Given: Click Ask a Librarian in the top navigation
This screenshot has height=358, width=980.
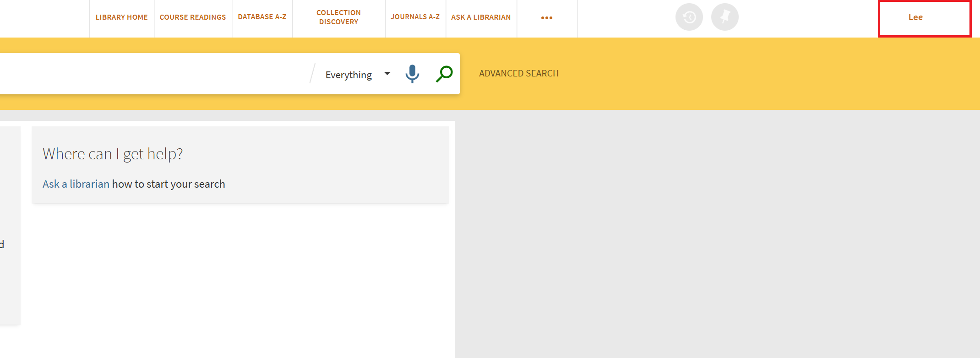Looking at the screenshot, I should pyautogui.click(x=481, y=17).
